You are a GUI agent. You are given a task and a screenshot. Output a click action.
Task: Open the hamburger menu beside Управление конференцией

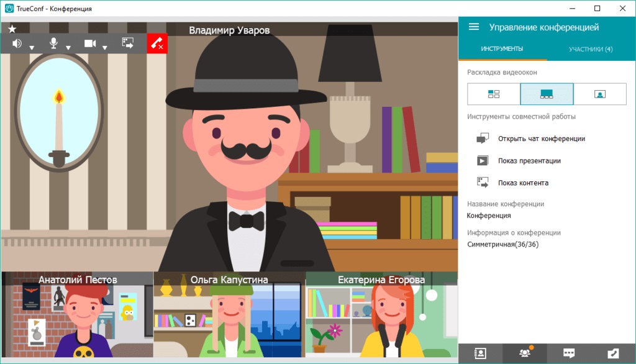[x=474, y=27]
